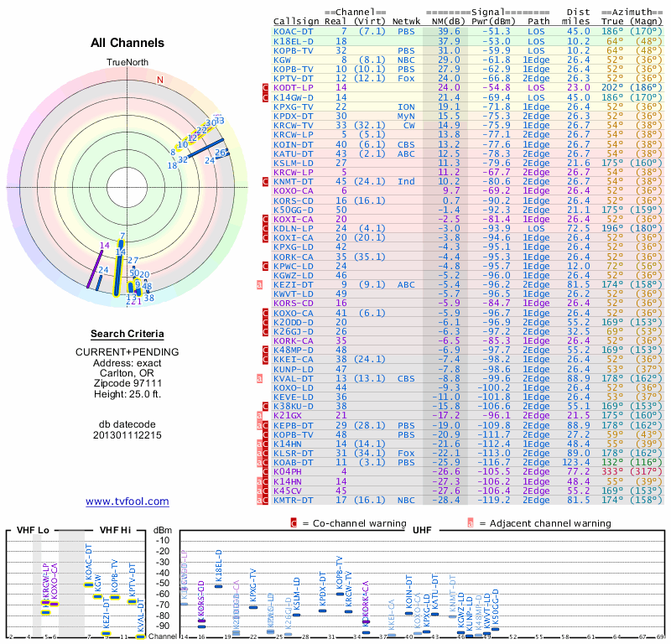Click adjacent channel warning icon beside KEZI-DT
This screenshot has height=644, width=671.
(x=259, y=285)
